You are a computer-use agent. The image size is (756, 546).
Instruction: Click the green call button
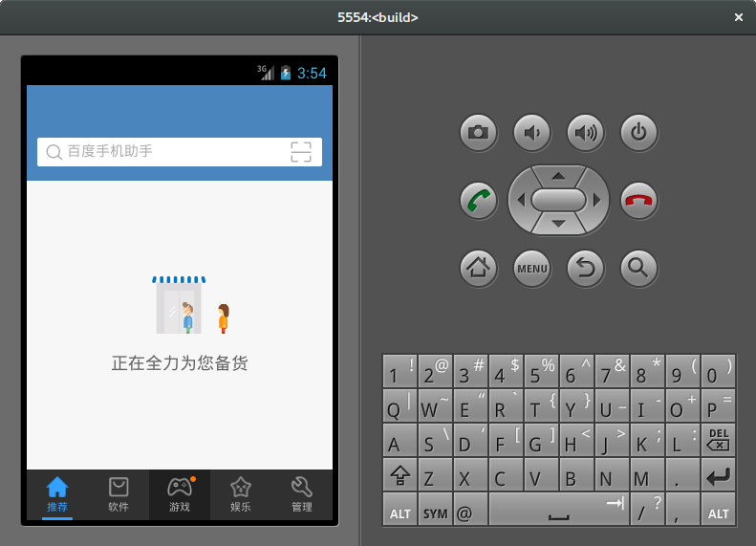click(478, 200)
